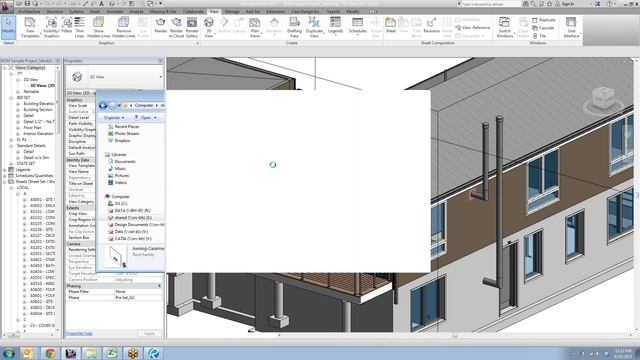The height and width of the screenshot is (360, 640).
Task: Click Open dropdown in file dialog
Action: (x=146, y=118)
